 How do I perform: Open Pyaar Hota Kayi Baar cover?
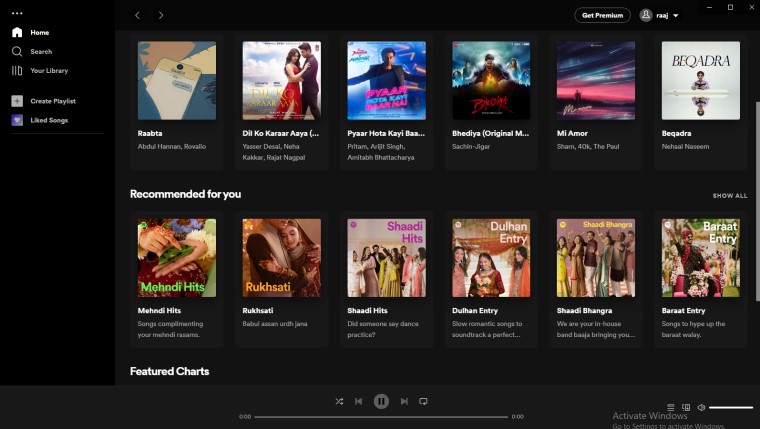click(386, 80)
